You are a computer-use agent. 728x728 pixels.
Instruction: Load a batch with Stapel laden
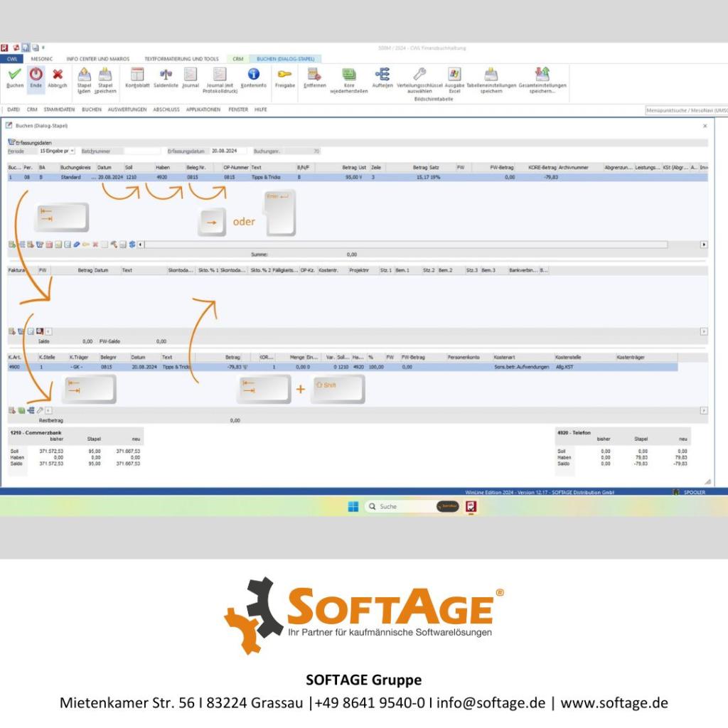pyautogui.click(x=84, y=80)
